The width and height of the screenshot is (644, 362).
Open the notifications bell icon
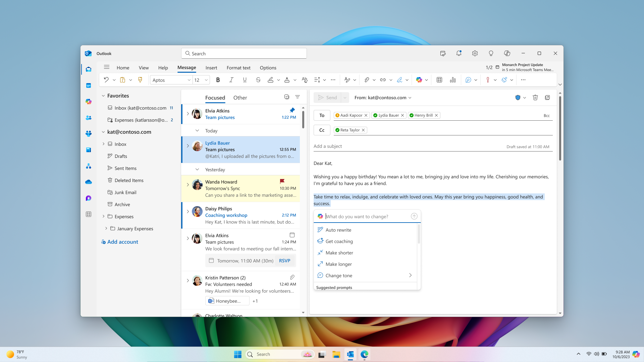coord(459,53)
